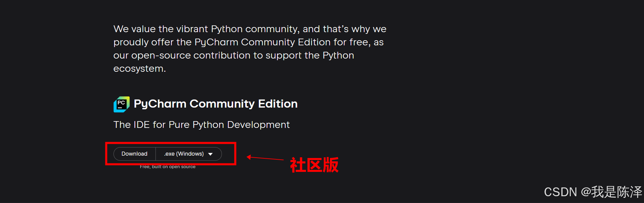Click the red arrow pointing to the download box
Viewport: 644px width, 203px height.
point(265,158)
